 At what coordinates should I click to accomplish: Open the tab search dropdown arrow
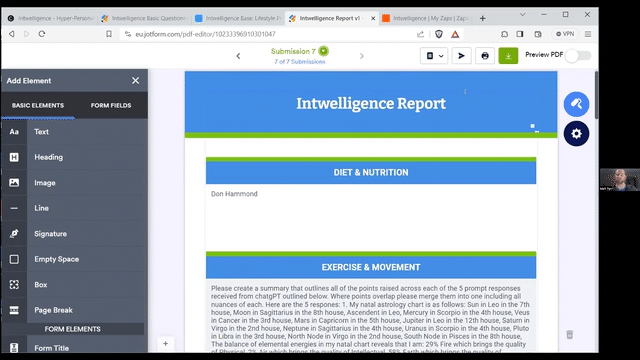[x=522, y=15]
